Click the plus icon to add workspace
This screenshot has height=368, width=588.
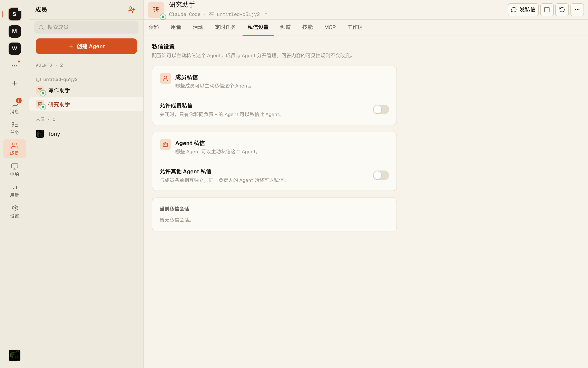[14, 83]
